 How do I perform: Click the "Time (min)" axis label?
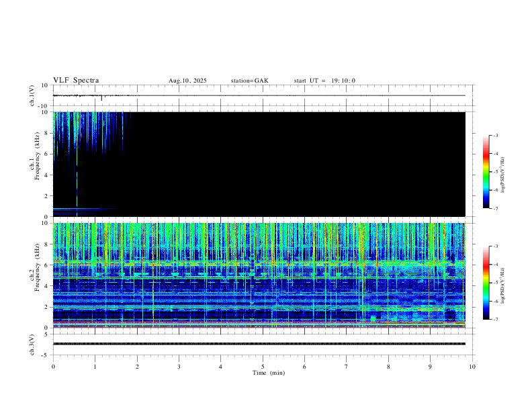tap(269, 373)
